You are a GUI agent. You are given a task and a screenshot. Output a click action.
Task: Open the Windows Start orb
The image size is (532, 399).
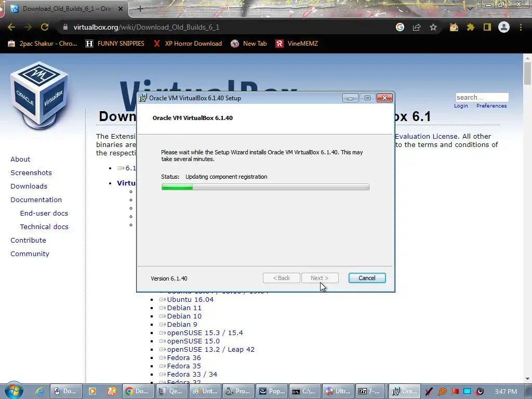coord(14,390)
